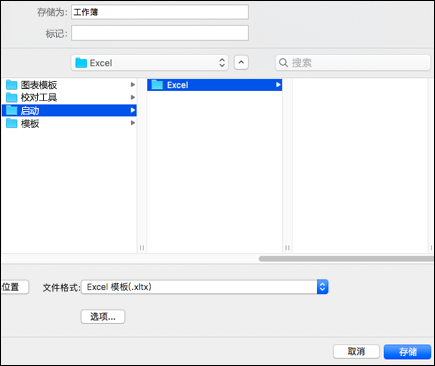435x366 pixels.
Task: Click the 选项... button
Action: point(103,317)
